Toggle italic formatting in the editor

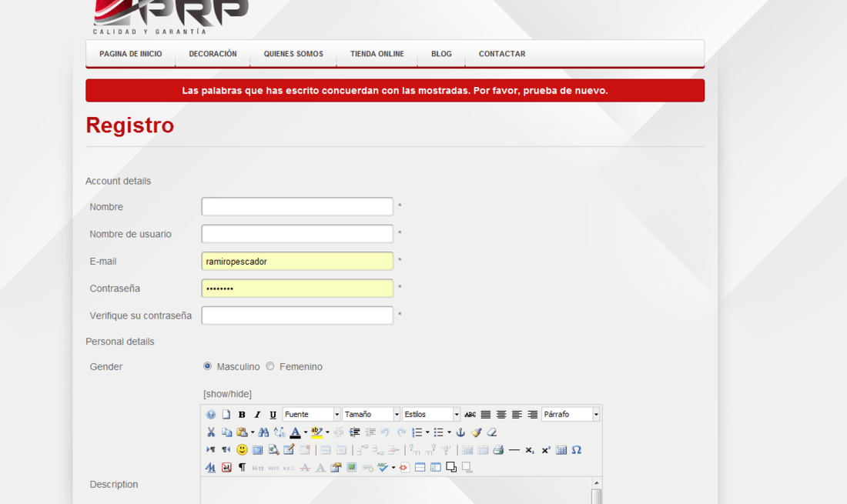click(257, 415)
